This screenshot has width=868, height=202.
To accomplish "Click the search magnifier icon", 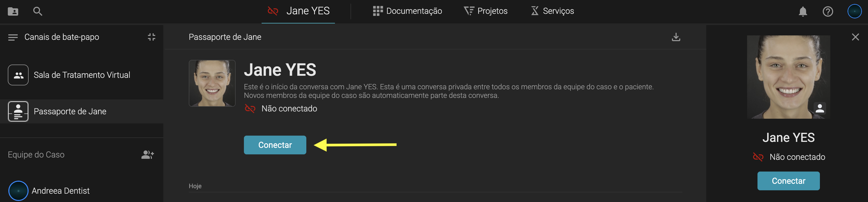I will pyautogui.click(x=37, y=11).
